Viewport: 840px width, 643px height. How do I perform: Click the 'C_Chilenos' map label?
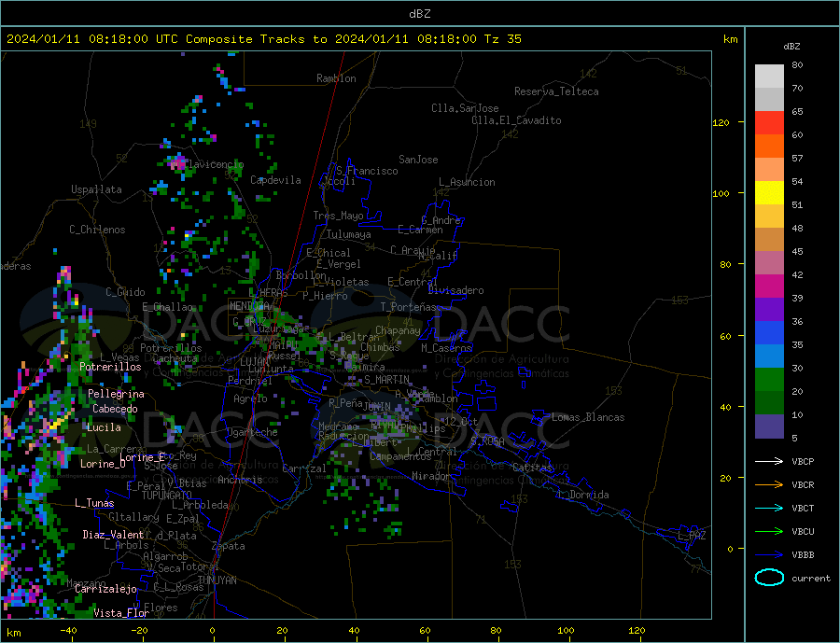coord(97,230)
